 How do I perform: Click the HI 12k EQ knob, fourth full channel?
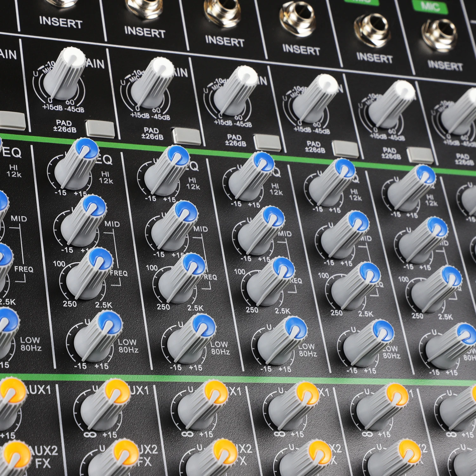333,183
